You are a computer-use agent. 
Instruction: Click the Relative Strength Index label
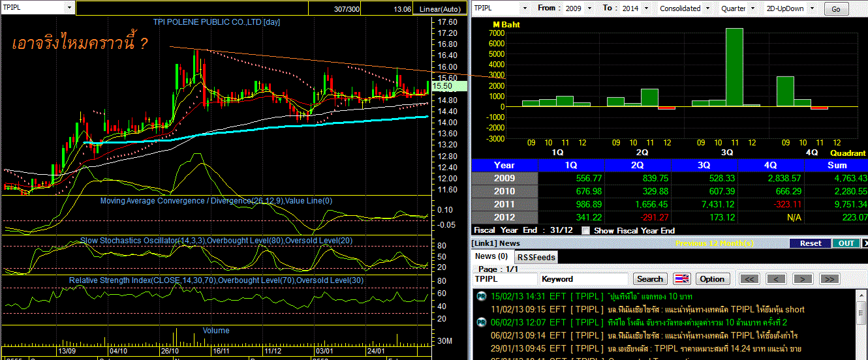[x=216, y=280]
